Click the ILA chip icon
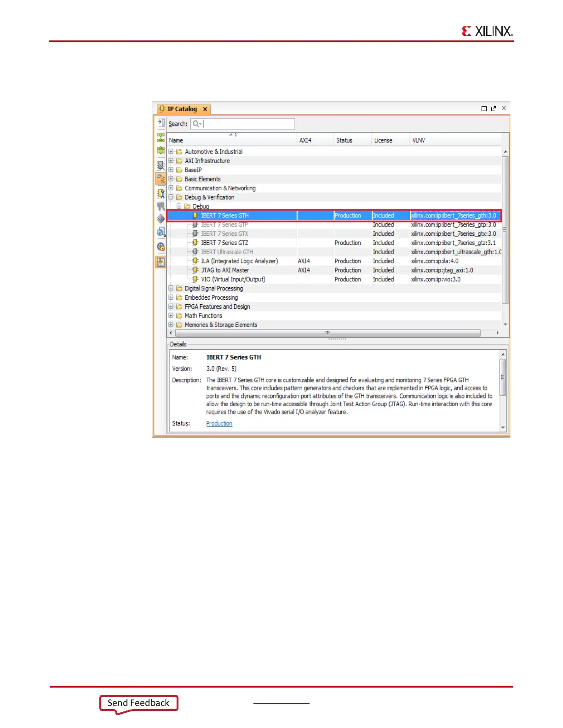563x728 pixels. click(x=195, y=261)
